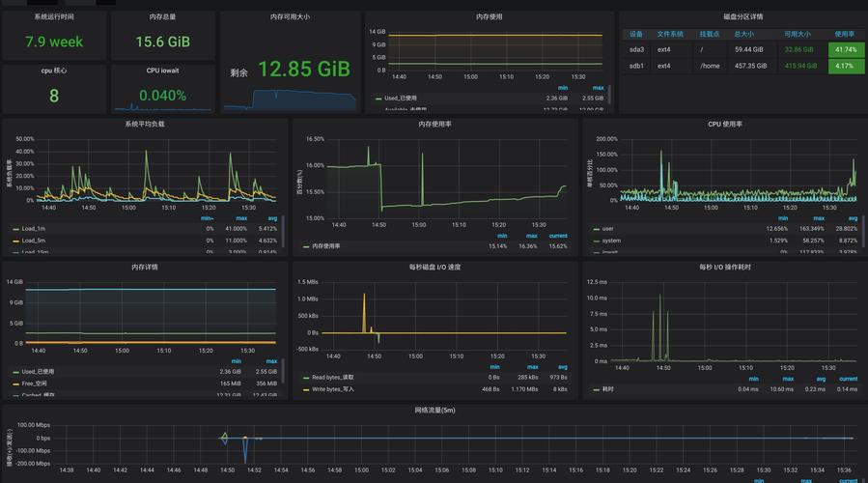The width and height of the screenshot is (868, 483).
Task: Open the 内存使用 panel title menu
Action: click(490, 17)
